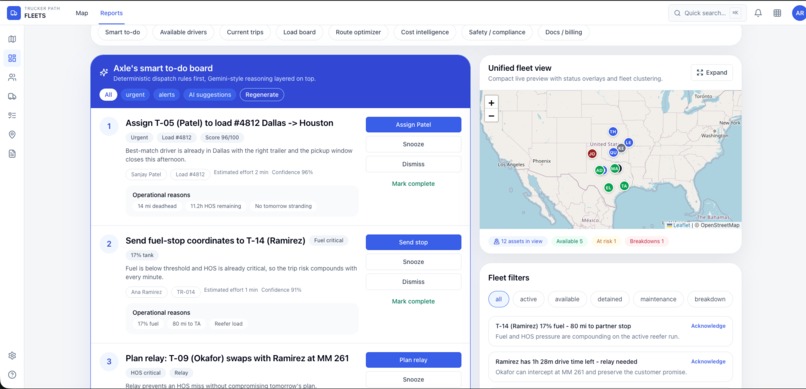Image resolution: width=806 pixels, height=389 pixels.
Task: Open the Route optimizer tab
Action: [358, 32]
